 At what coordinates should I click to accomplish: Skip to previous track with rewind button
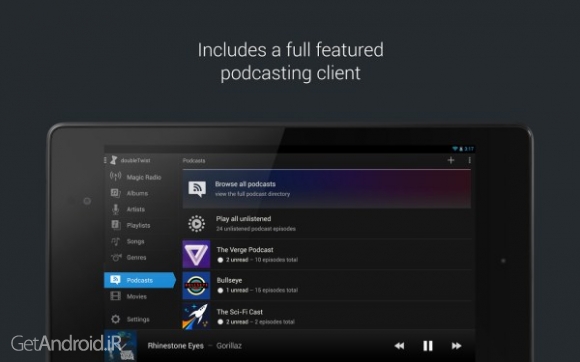(399, 346)
